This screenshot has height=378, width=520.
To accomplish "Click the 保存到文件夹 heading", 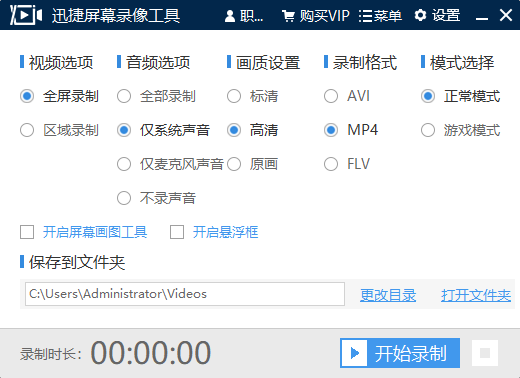I will [x=77, y=262].
